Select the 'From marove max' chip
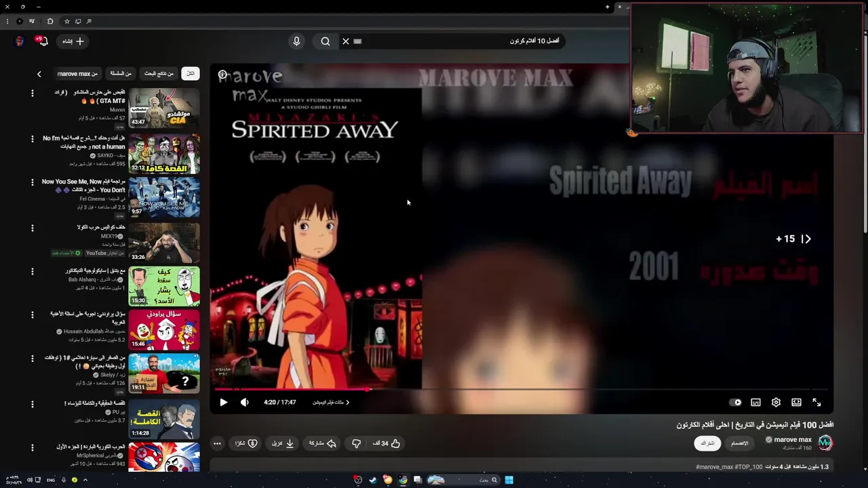868x488 pixels. pos(77,73)
